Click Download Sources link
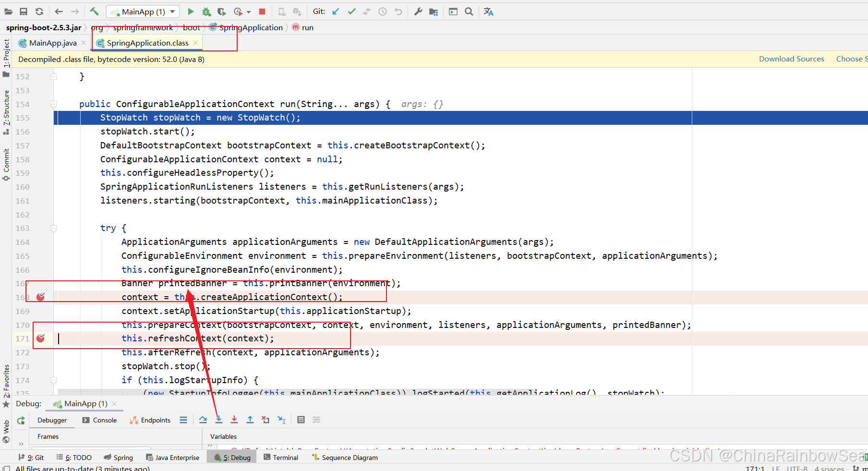The height and width of the screenshot is (471, 868). (791, 59)
